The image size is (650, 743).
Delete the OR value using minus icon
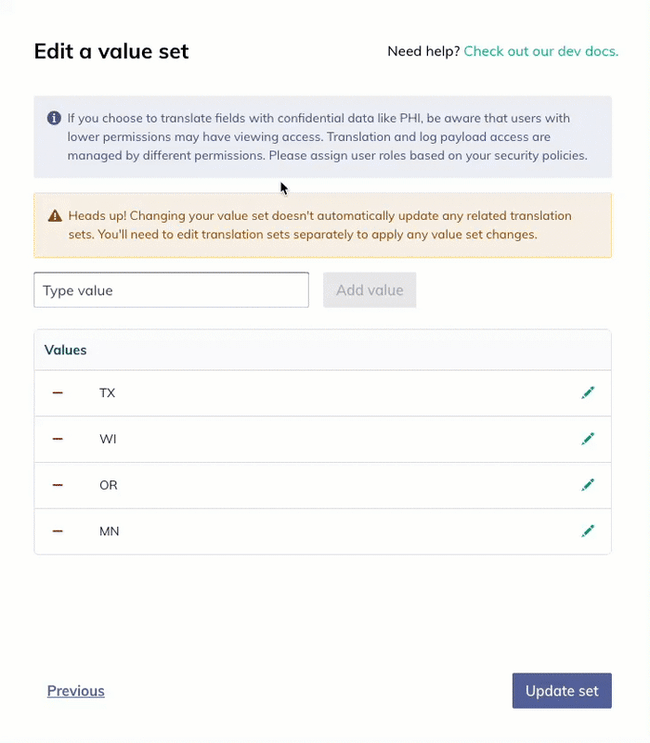coord(57,485)
